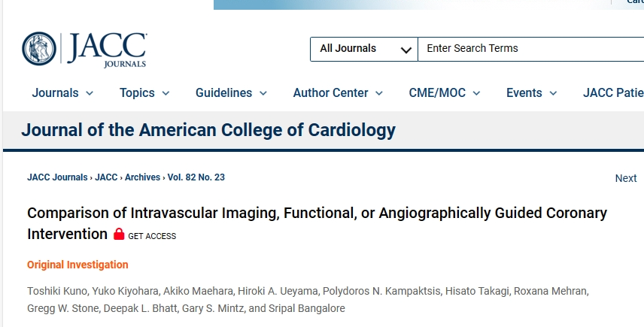Click GET ACCESS label

click(152, 236)
